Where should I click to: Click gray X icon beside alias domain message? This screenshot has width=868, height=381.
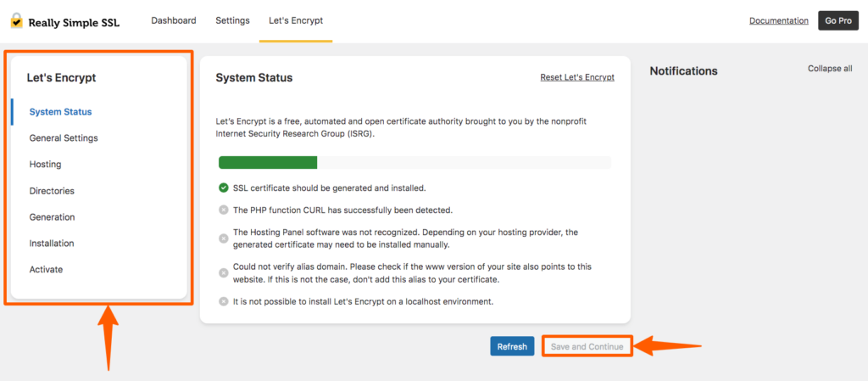(224, 273)
